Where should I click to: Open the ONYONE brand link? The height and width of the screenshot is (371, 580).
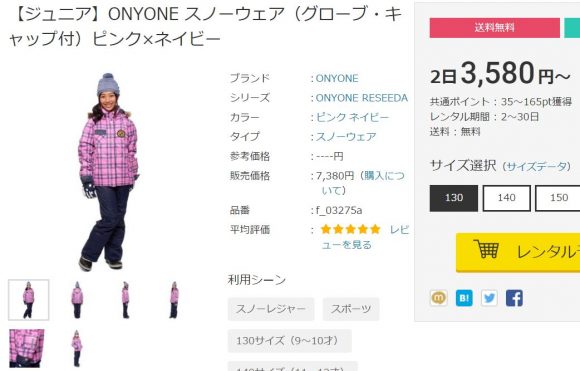pyautogui.click(x=337, y=78)
